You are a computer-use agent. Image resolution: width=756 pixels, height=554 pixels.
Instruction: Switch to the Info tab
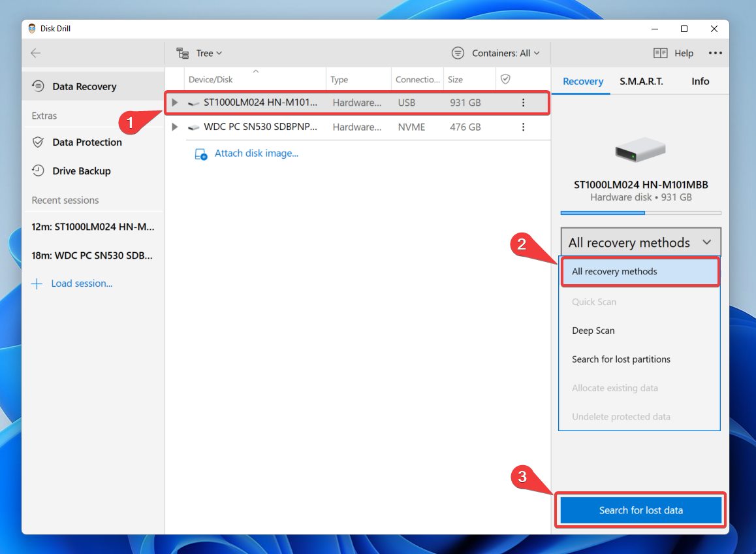(700, 82)
